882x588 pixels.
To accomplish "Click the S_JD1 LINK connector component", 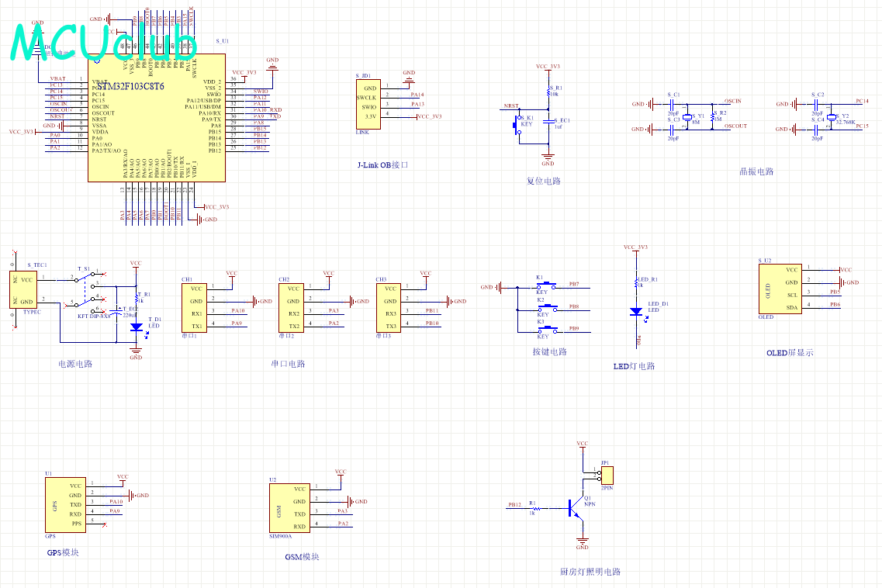I will pyautogui.click(x=368, y=104).
